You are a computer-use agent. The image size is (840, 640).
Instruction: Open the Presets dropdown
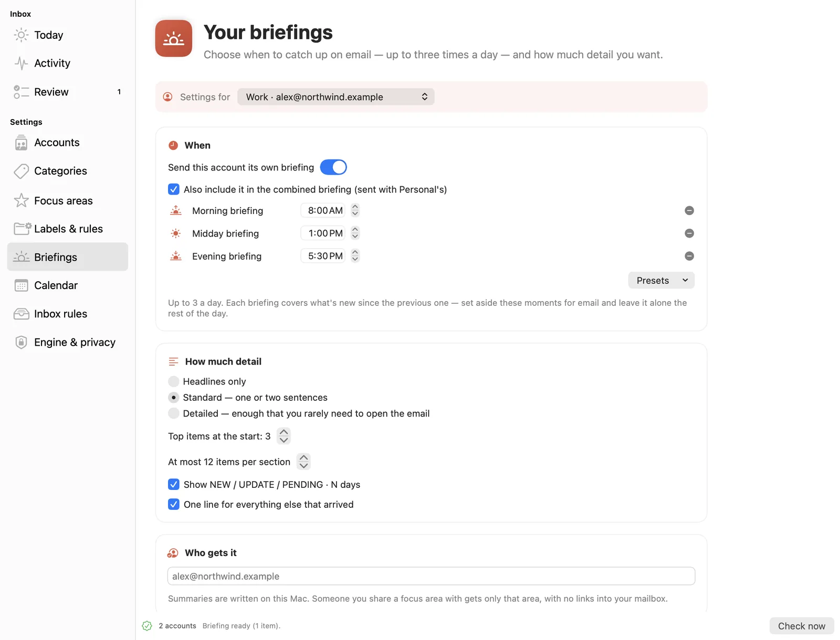[x=661, y=280]
